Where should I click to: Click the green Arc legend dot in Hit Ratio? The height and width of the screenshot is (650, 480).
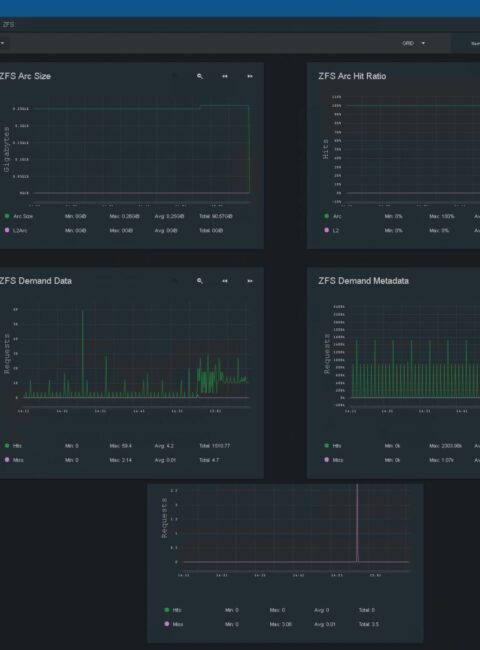pyautogui.click(x=327, y=216)
